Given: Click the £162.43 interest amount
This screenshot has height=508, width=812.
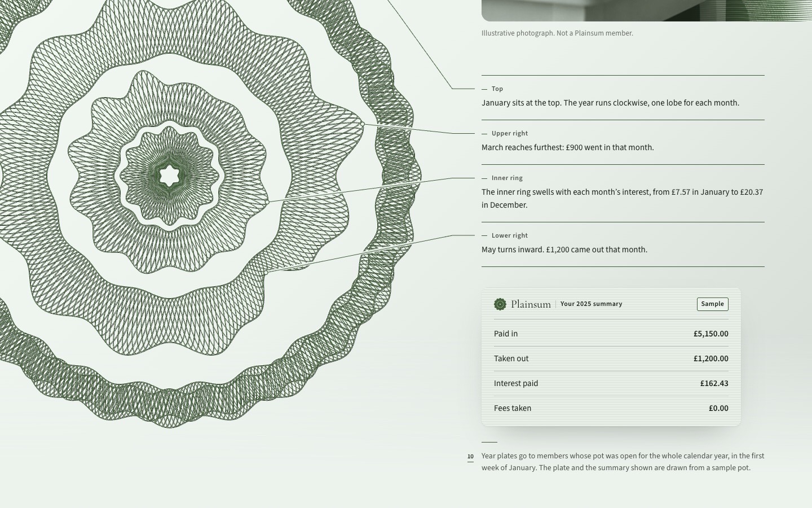Looking at the screenshot, I should [x=714, y=383].
